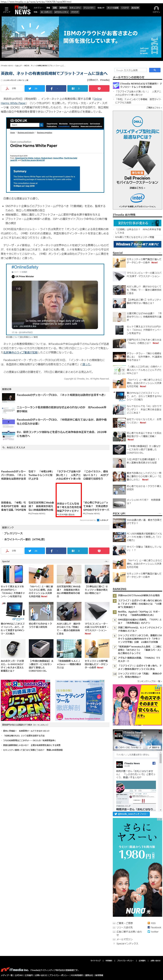Click the blue search magnifier button
The height and width of the screenshot is (980, 163).
point(155,70)
